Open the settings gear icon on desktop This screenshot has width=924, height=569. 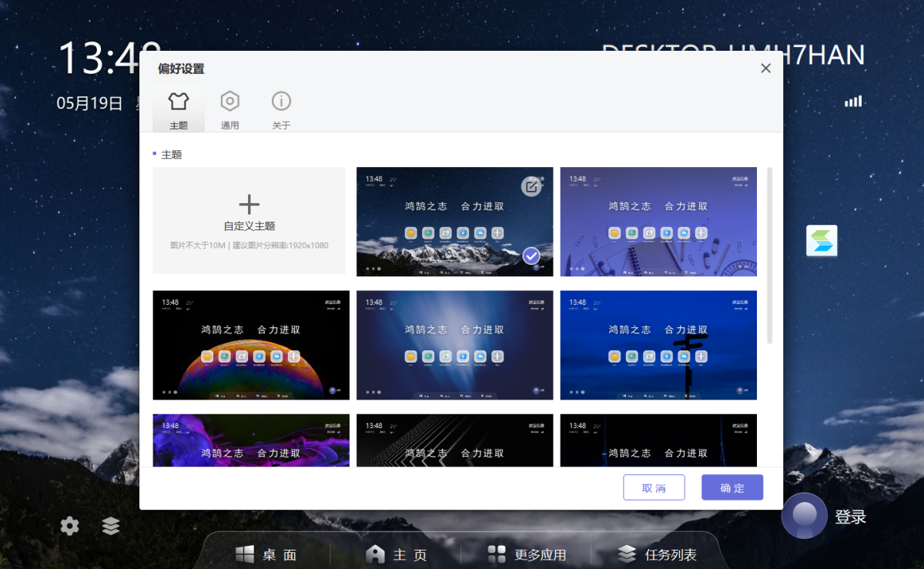70,527
